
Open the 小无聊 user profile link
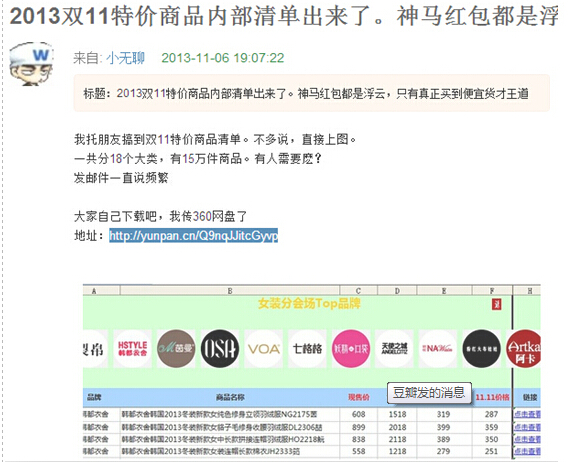125,58
